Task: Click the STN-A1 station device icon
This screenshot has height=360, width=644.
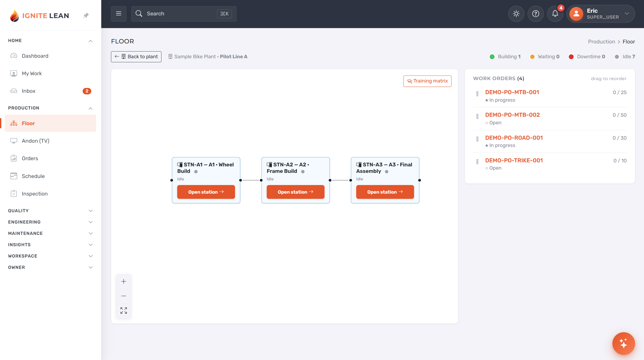Action: coord(180,164)
